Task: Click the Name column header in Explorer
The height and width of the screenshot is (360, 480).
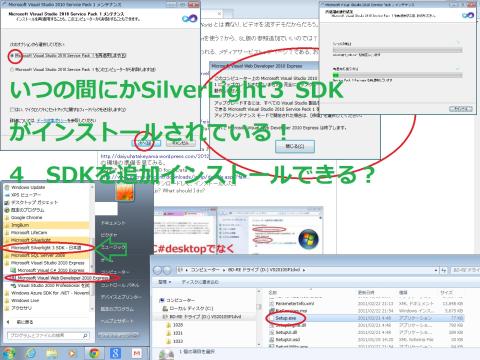Action: coord(273,292)
